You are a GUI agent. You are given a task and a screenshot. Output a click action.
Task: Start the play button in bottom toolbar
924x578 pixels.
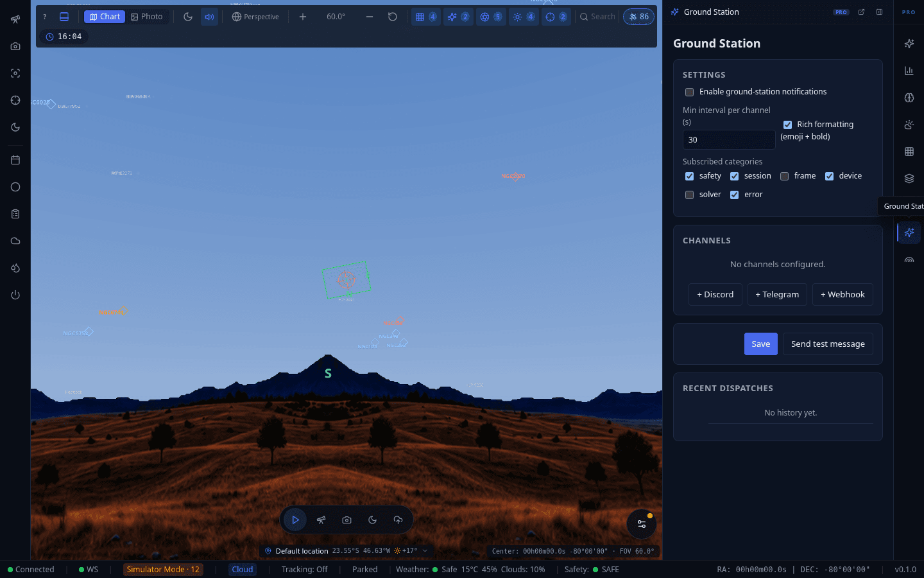(x=295, y=520)
